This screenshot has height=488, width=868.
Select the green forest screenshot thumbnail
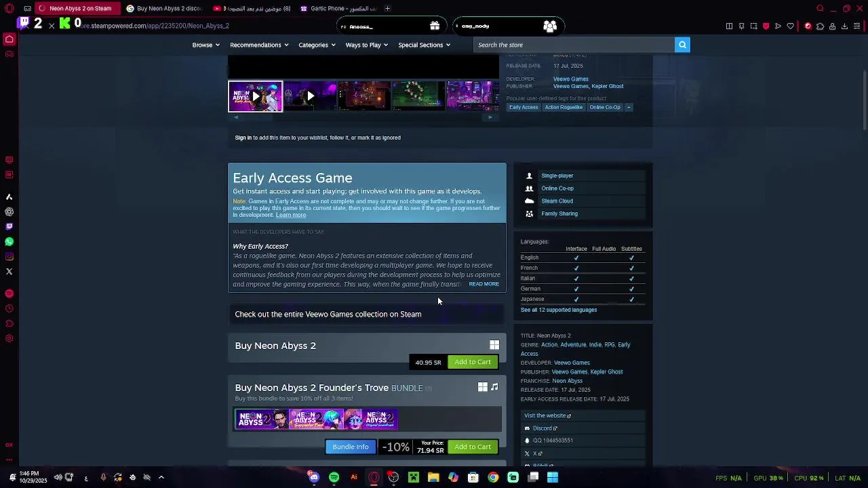click(x=418, y=96)
